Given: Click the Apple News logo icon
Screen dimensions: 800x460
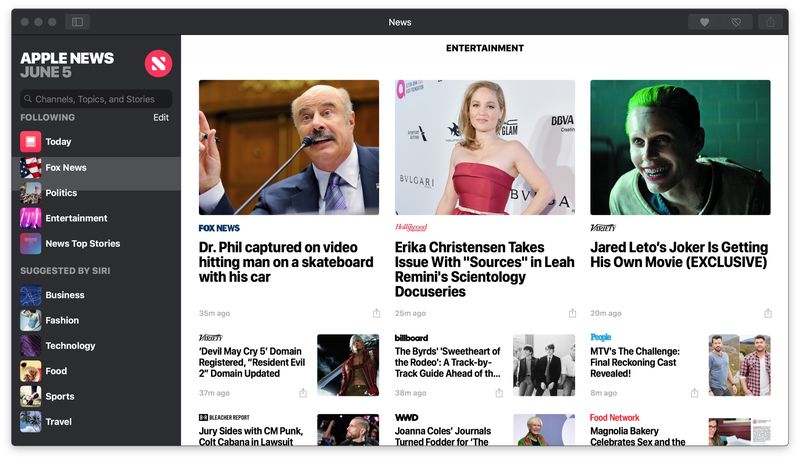Looking at the screenshot, I should [158, 64].
